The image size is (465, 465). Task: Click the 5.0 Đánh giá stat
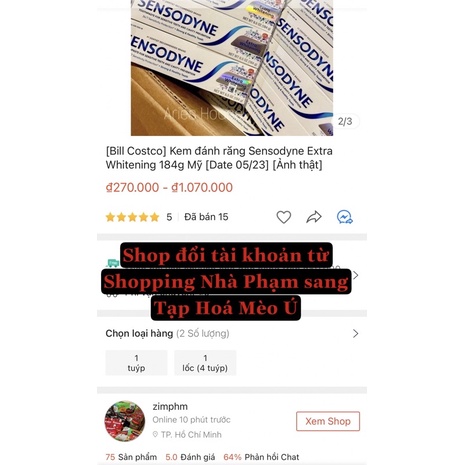tap(190, 457)
